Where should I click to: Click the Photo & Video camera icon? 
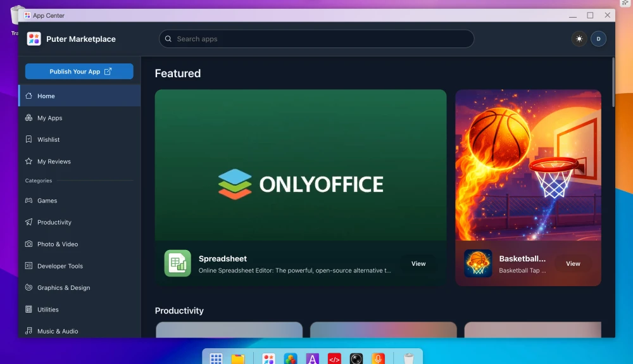(x=28, y=244)
